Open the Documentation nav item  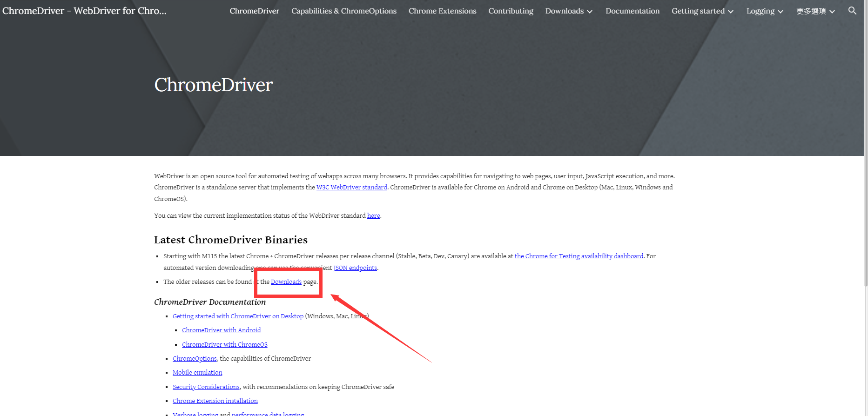pos(632,11)
